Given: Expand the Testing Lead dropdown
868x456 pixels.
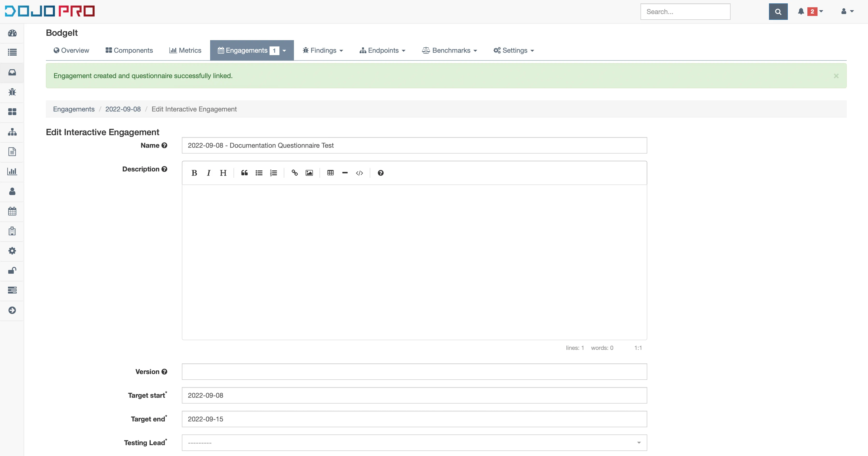Looking at the screenshot, I should pos(414,442).
